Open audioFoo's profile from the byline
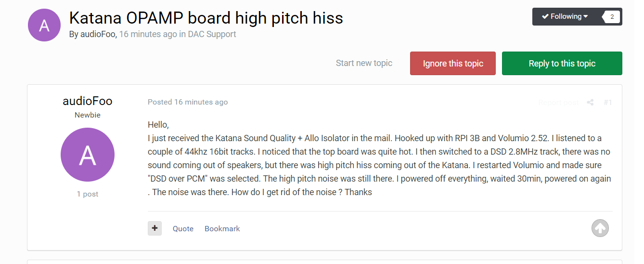The image size is (644, 264). (97, 34)
